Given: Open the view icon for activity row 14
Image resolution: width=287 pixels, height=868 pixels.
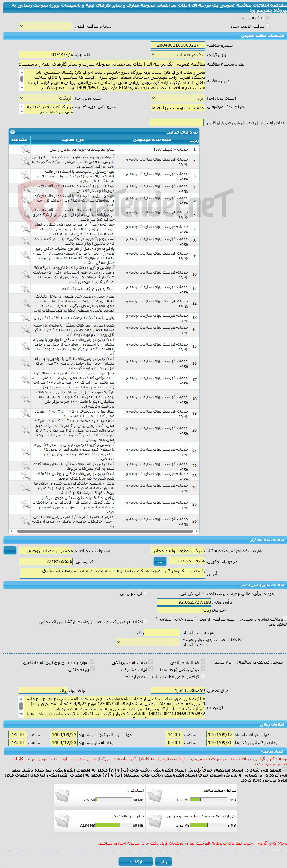Looking at the screenshot, I should coord(25,329).
